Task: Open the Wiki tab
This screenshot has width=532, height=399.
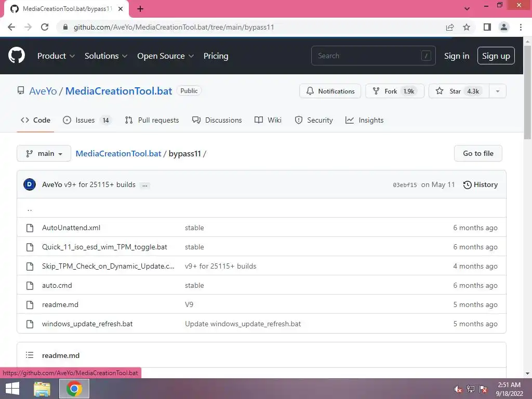Action: coord(268,120)
